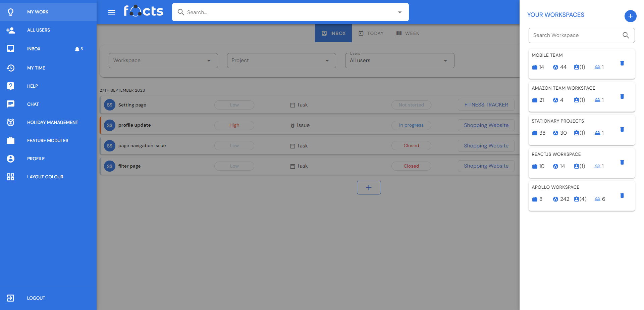
Task: Switch to the Week tab
Action: pos(408,33)
